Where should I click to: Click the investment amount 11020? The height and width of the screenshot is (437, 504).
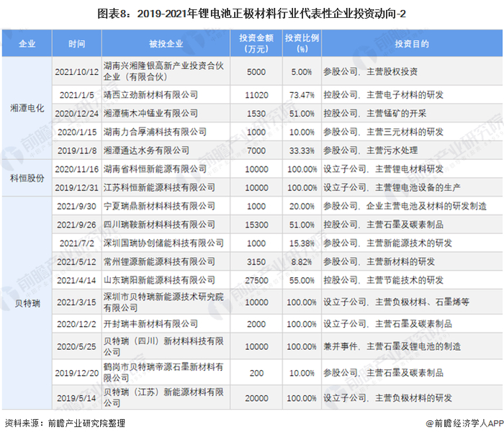pos(256,95)
